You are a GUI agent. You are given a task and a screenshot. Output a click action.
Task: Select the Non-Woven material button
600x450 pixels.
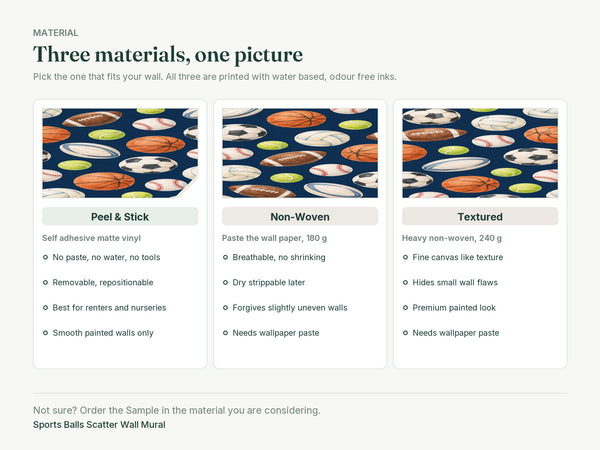(300, 217)
